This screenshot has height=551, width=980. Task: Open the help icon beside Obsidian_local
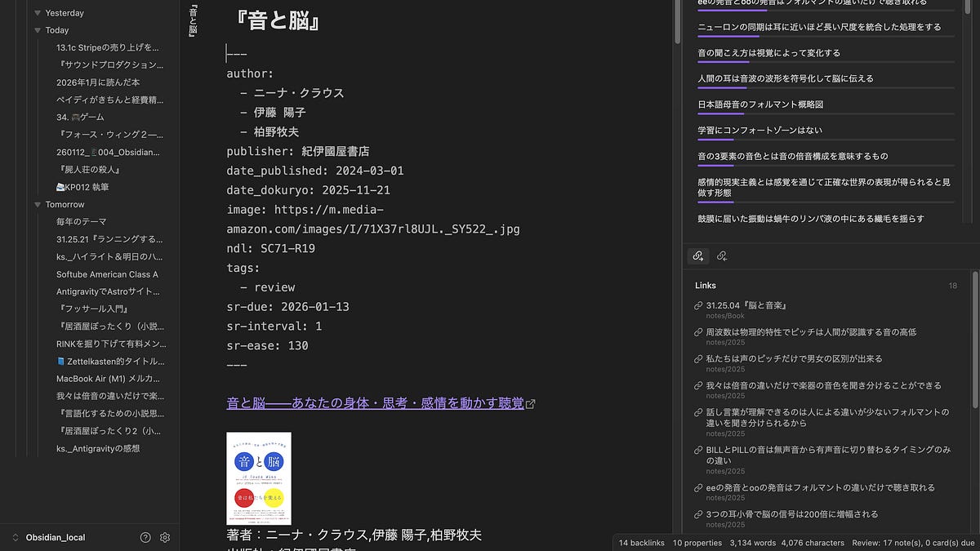click(145, 537)
